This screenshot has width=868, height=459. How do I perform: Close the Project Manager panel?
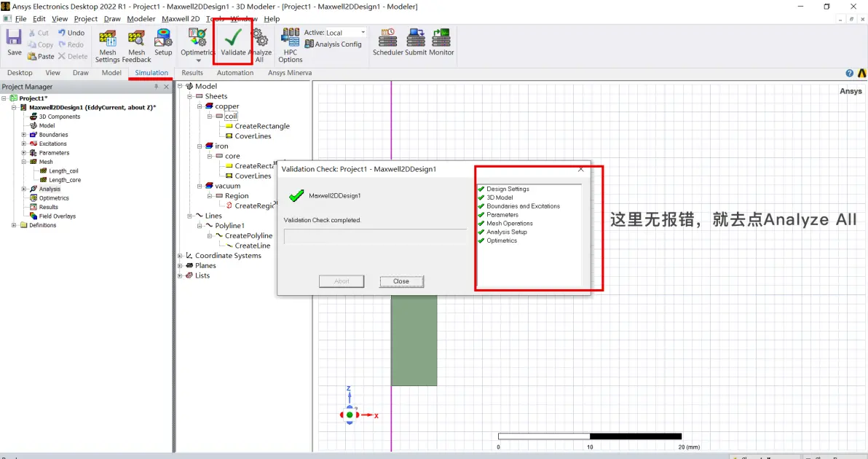(x=166, y=87)
